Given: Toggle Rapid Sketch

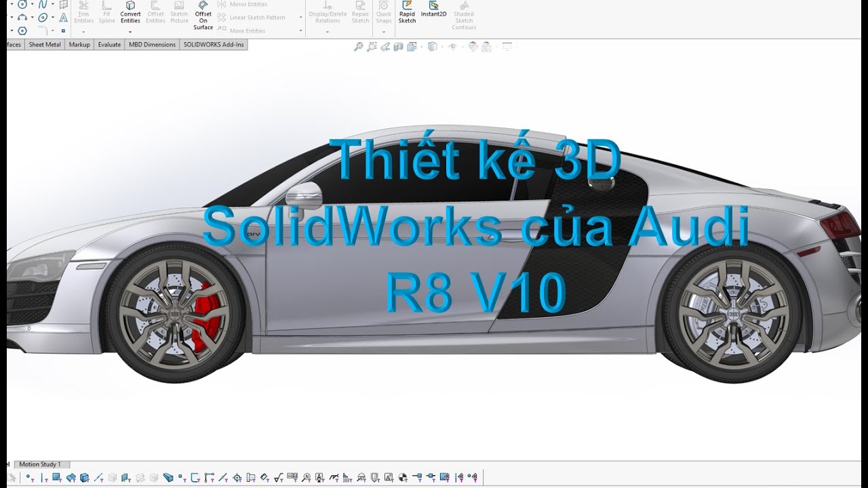Looking at the screenshot, I should pyautogui.click(x=407, y=14).
